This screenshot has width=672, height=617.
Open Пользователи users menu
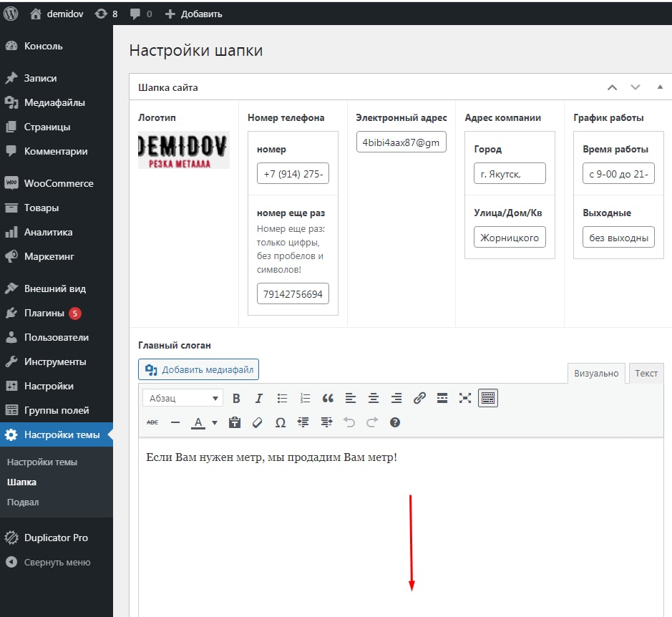(56, 337)
